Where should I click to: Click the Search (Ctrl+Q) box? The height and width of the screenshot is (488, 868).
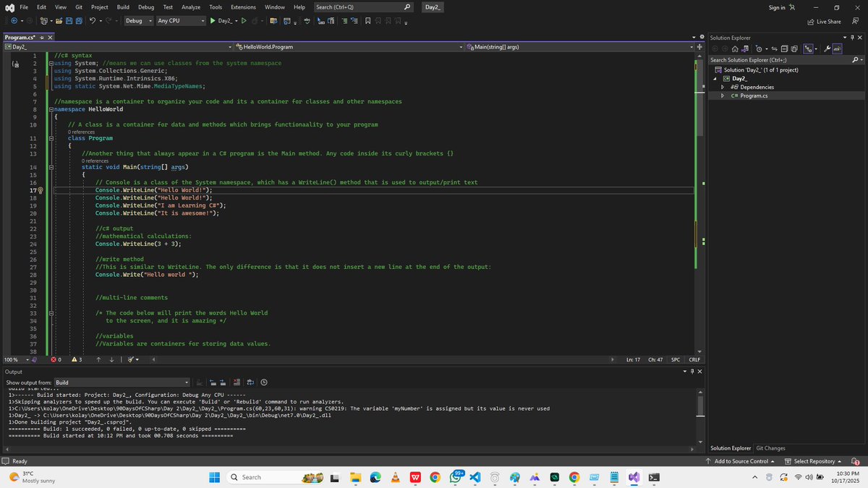coord(364,7)
